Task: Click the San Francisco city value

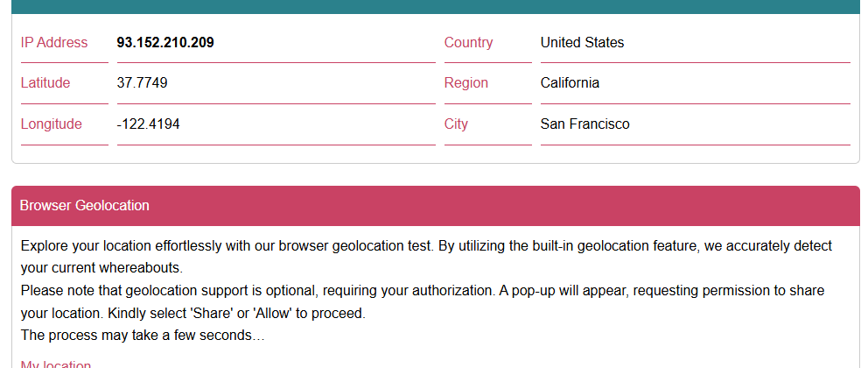Action: pos(584,124)
